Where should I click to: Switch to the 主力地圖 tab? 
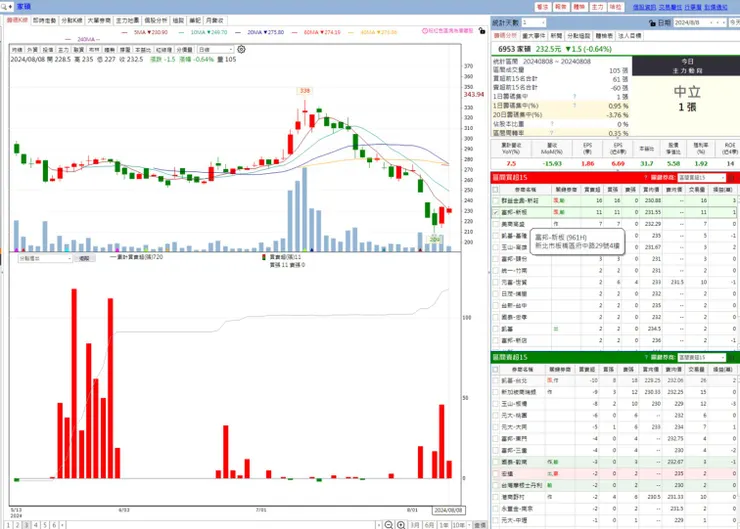click(127, 20)
